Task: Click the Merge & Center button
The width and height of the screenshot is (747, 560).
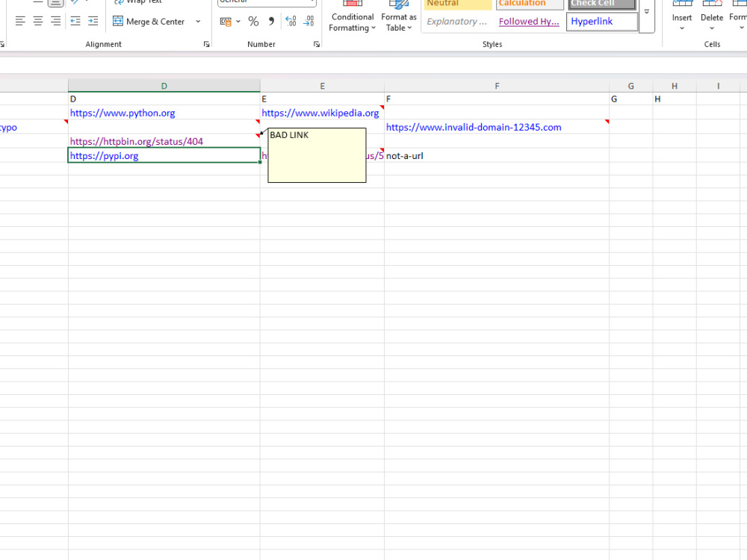Action: pos(149,22)
